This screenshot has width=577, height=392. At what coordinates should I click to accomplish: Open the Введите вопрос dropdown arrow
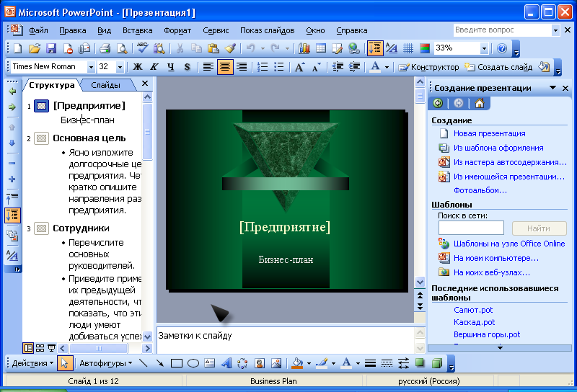click(x=555, y=30)
